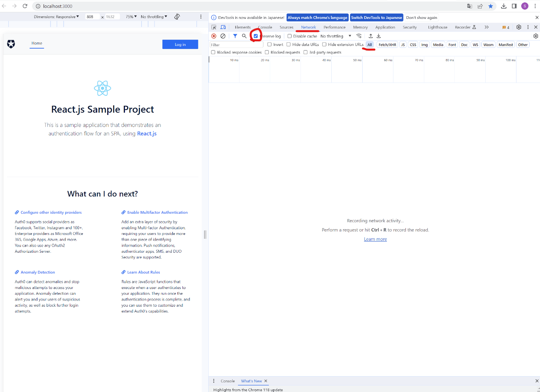
Task: Share this page using the share icon
Action: [x=480, y=6]
